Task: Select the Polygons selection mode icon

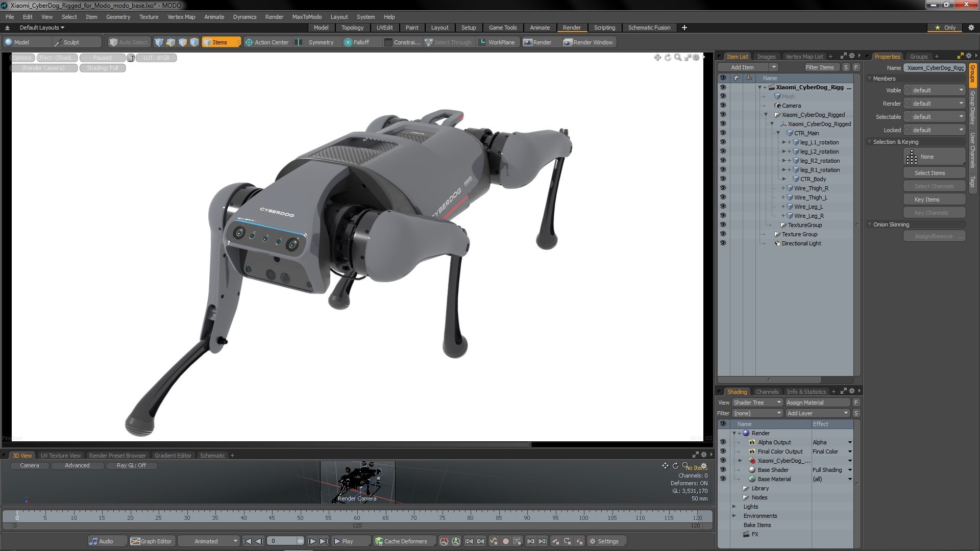Action: pos(183,42)
